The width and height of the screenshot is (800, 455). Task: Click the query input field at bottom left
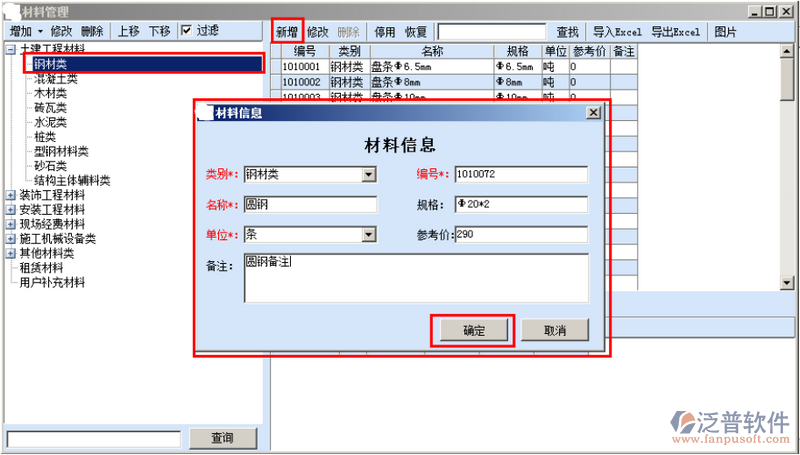point(94,439)
